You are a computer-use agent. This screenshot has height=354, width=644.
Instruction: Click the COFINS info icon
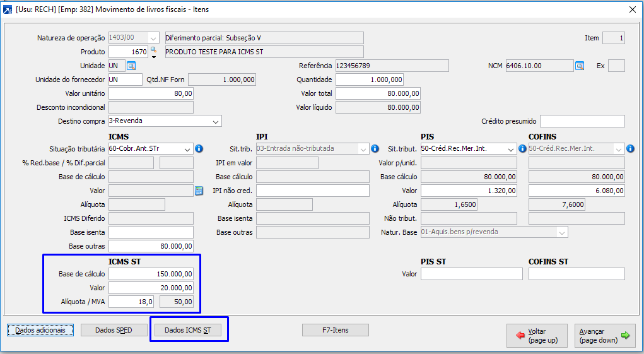click(x=629, y=149)
